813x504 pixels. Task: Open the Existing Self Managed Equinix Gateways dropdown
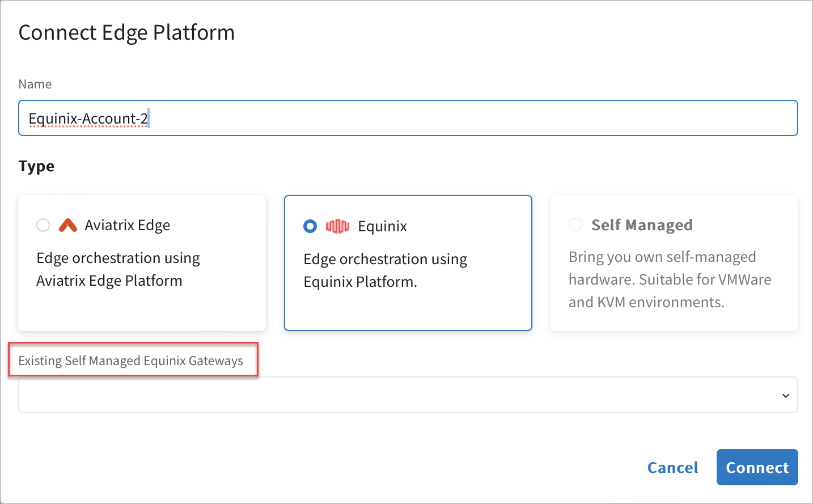(408, 395)
